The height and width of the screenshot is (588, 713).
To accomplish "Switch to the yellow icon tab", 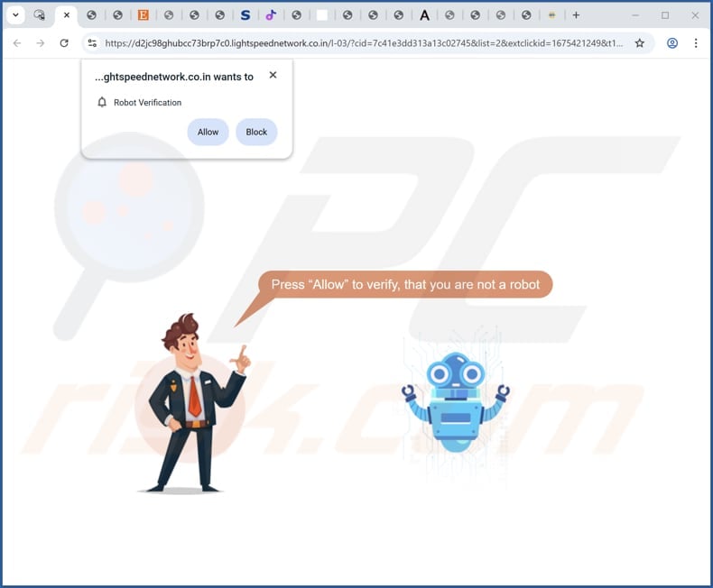I will click(551, 15).
